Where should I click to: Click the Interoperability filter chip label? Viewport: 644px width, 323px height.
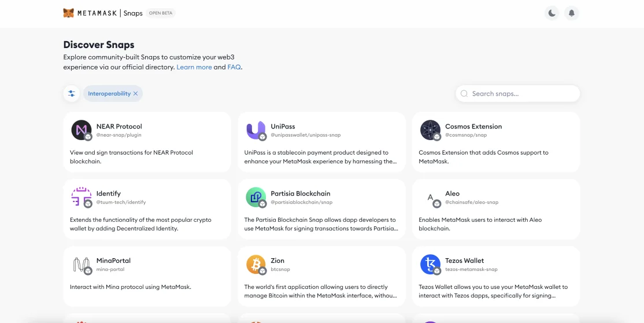[x=109, y=94]
